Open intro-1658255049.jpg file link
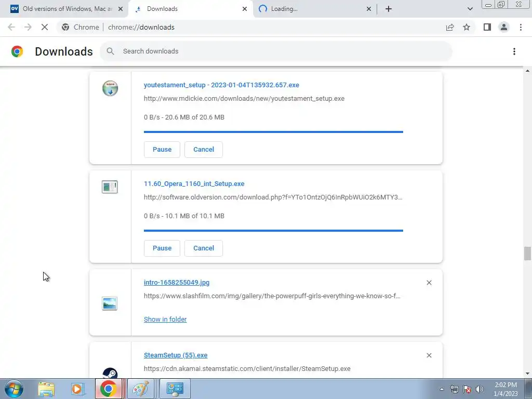 click(x=177, y=283)
